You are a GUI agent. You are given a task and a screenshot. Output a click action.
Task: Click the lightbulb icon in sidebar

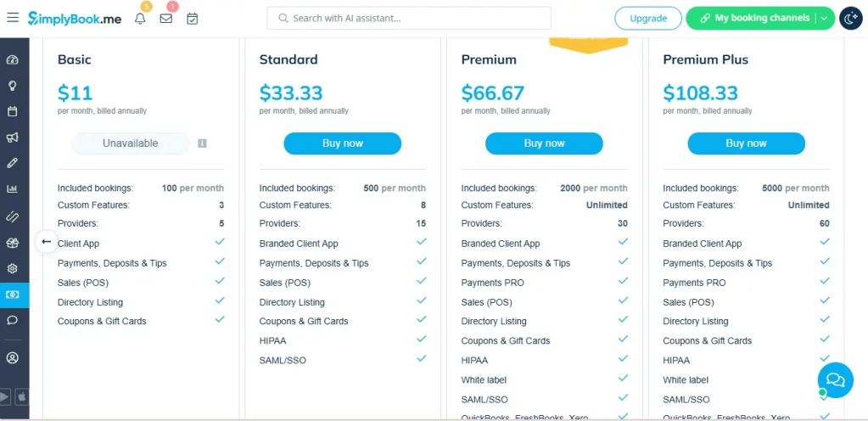click(13, 86)
